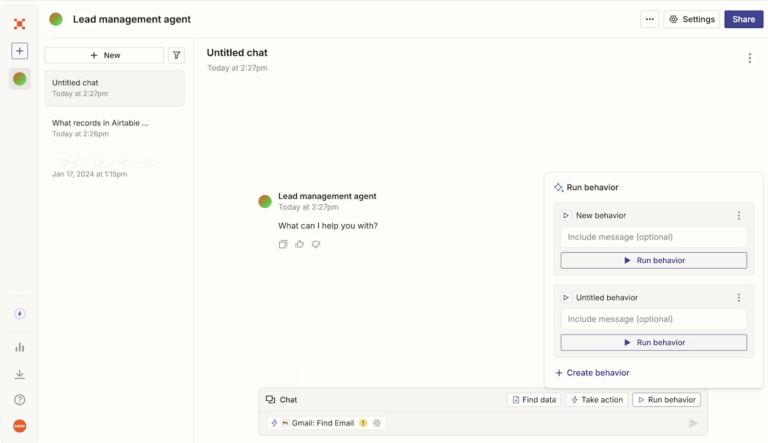Viewport: 768px width, 443px height.
Task: Select the Take action option
Action: [x=597, y=400]
